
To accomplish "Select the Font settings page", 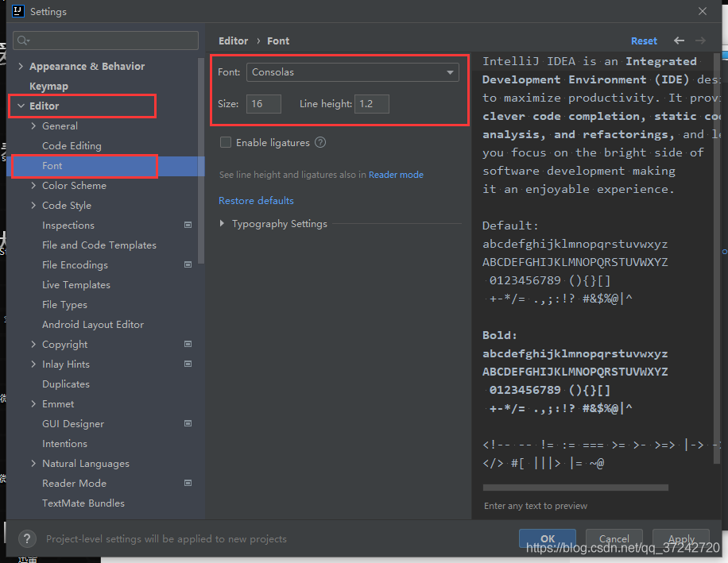I will pos(52,165).
